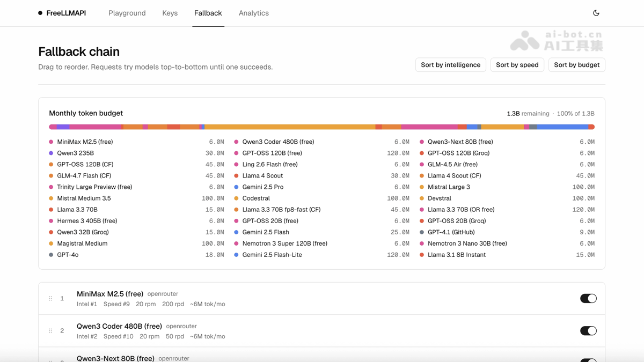Click Codestral legend dot
Viewport: 644px width, 362px height.
tap(236, 198)
